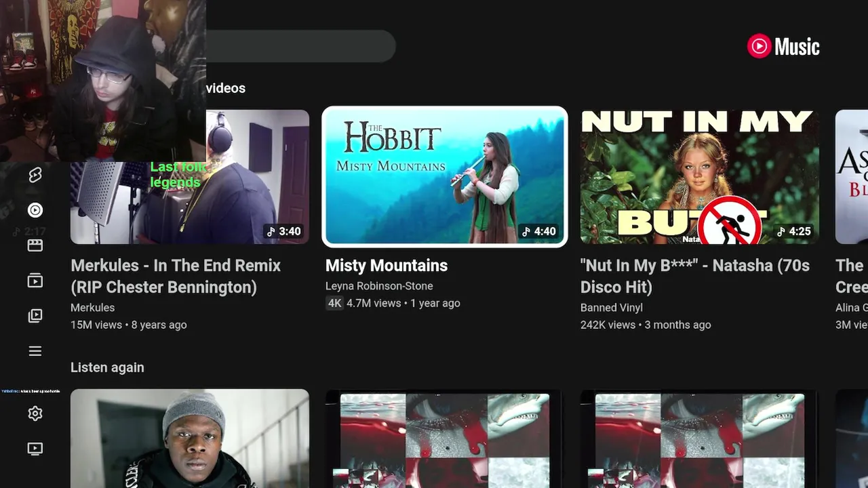Play the Nut In My B*** video thumbnail

(700, 176)
